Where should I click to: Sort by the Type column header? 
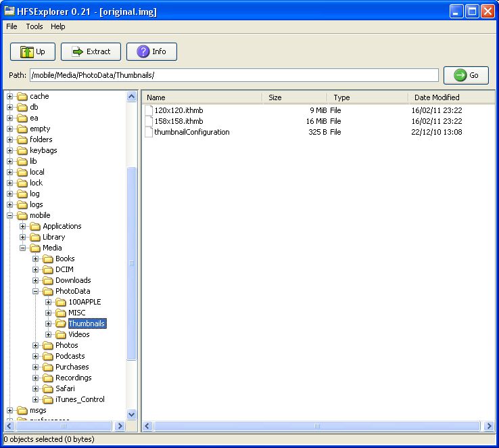point(368,97)
